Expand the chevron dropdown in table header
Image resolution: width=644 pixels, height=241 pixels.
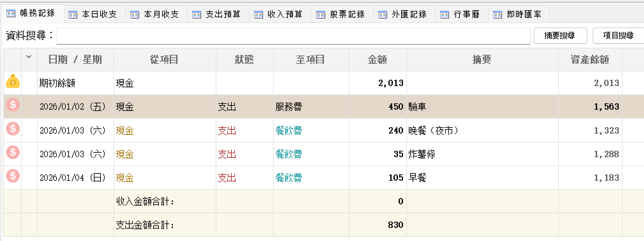tap(29, 57)
